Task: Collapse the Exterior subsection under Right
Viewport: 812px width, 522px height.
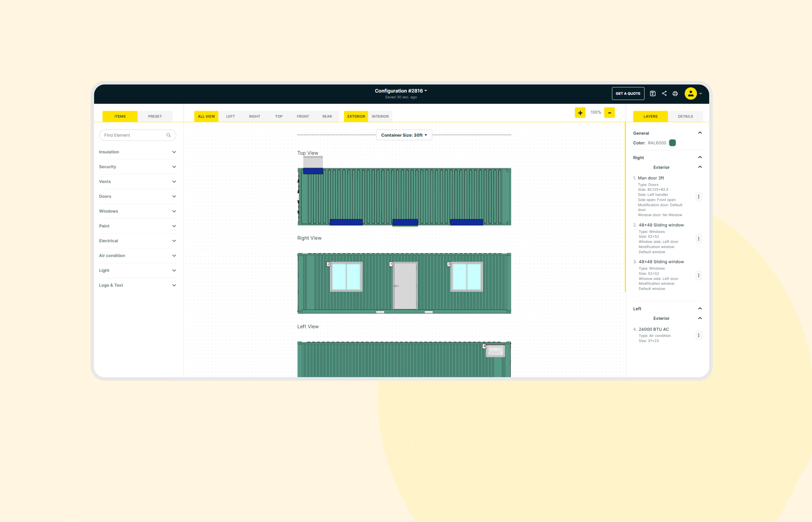Action: pyautogui.click(x=700, y=167)
